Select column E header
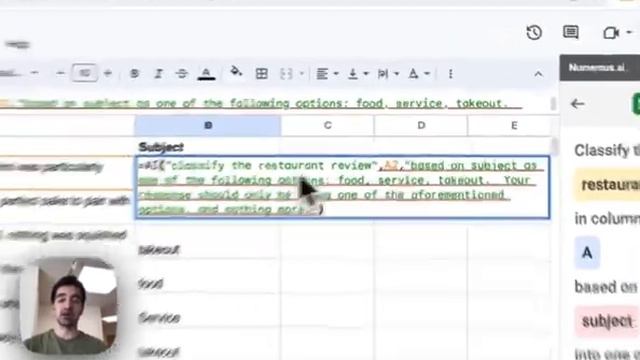 [x=514, y=125]
